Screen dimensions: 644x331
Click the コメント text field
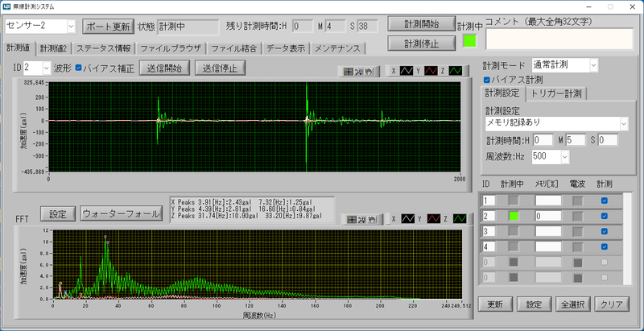(x=559, y=39)
